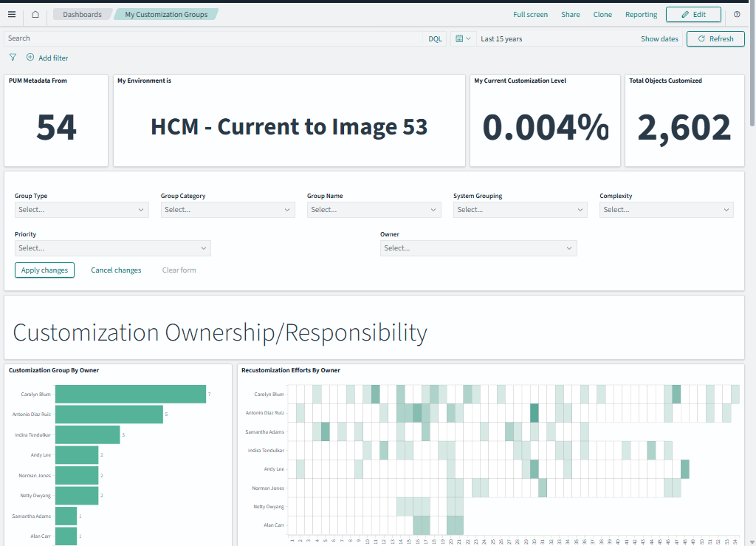Click Samantha Adams label in heatmap
The width and height of the screenshot is (756, 546).
coord(265,431)
